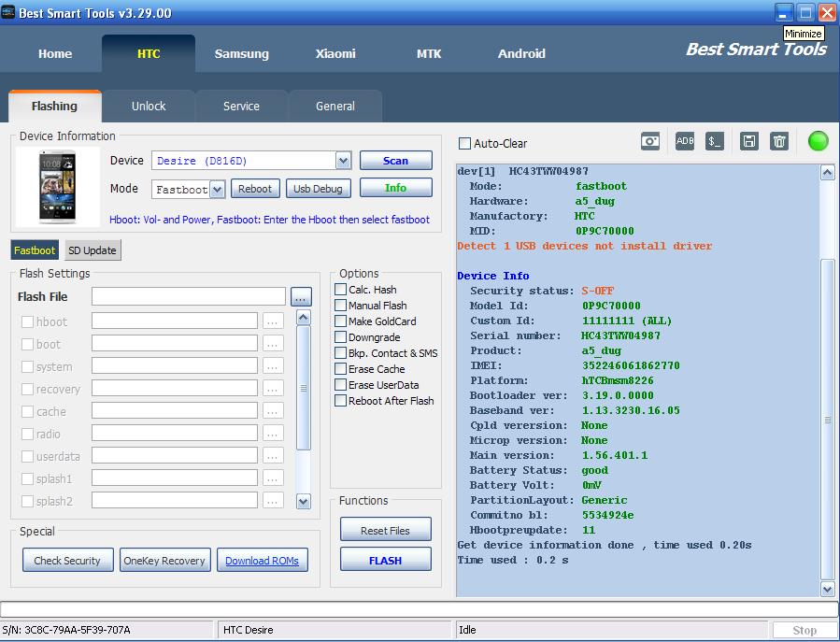Enable Erase UserData option
This screenshot has height=642, width=840.
click(x=340, y=385)
